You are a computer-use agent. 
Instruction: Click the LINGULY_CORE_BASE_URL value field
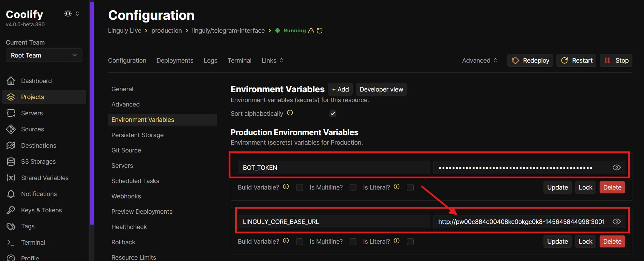pyautogui.click(x=529, y=222)
